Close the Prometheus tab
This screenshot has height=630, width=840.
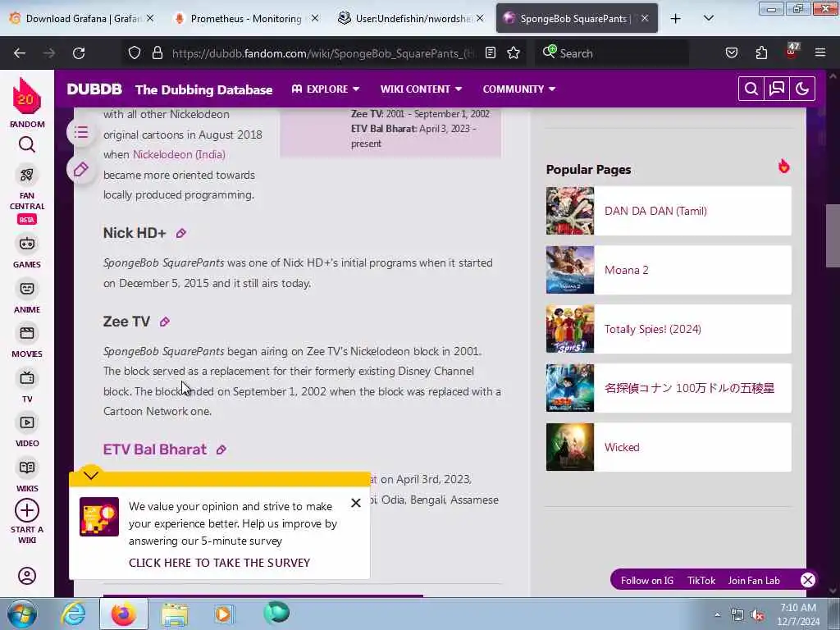point(315,18)
